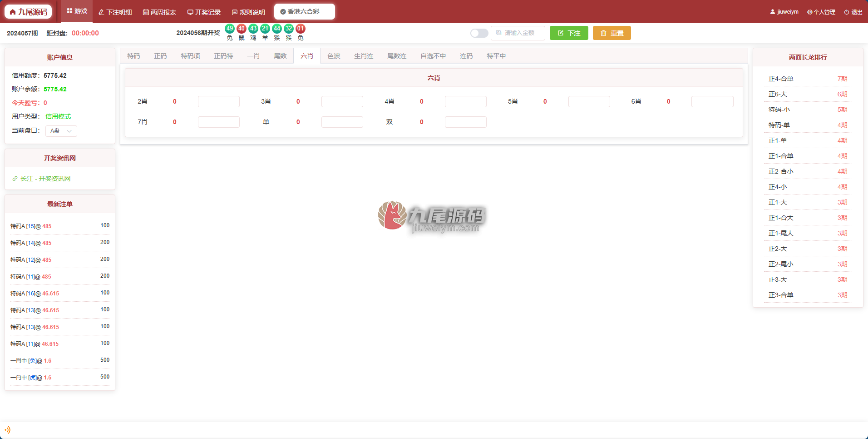Screen dimensions: 868x439
Task: Click the 退出 power logout icon
Action: tap(847, 12)
